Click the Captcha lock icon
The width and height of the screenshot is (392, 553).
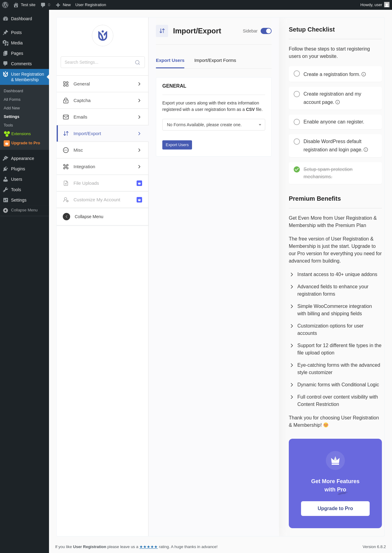pos(66,100)
